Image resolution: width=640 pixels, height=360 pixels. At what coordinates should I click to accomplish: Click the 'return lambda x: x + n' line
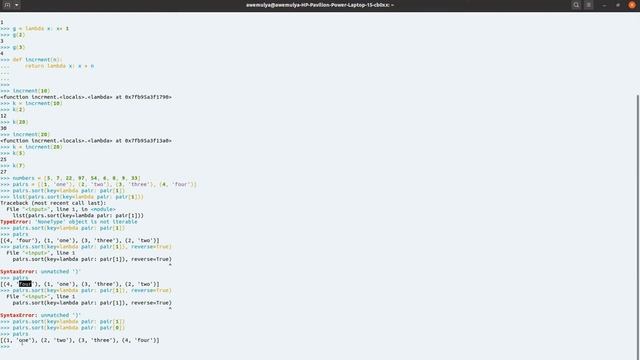coord(47,66)
